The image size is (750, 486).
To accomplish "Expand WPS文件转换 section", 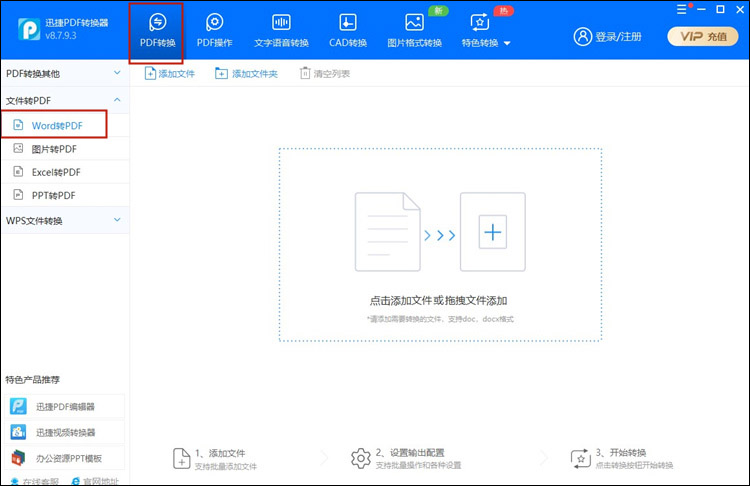I will 65,220.
